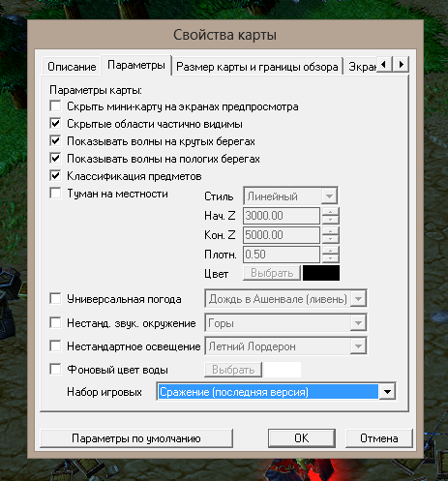Enable Фоновый цвет воды checkbox
This screenshot has width=448, height=481.
[55, 369]
